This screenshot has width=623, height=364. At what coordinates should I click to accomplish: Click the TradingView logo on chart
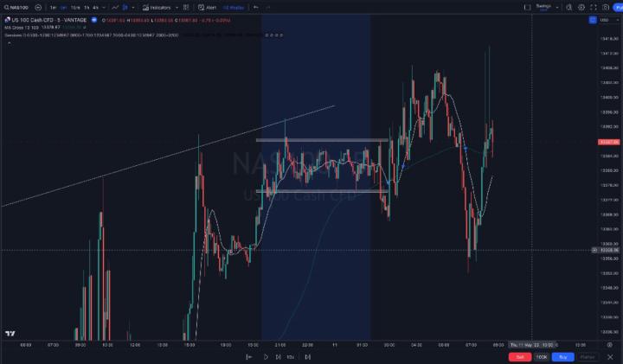(10, 334)
